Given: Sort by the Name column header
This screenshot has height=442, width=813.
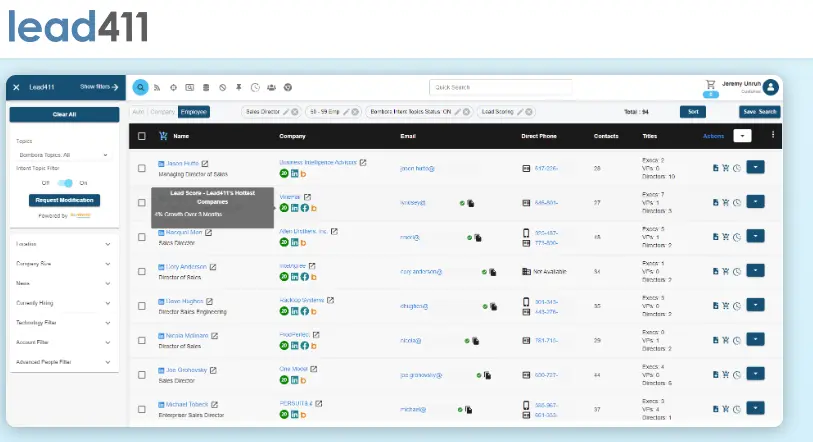Looking at the screenshot, I should [x=181, y=136].
